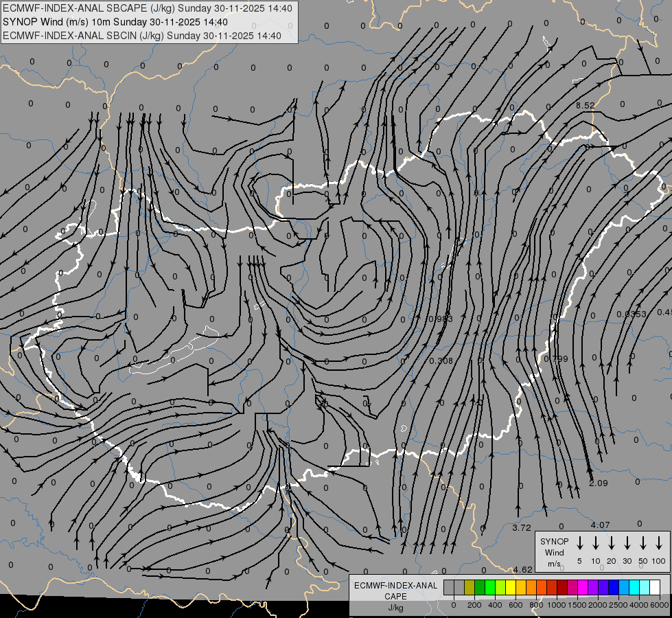This screenshot has width=672, height=618.
Task: Click the wind arrow above the 20 m/s label
Action: tap(612, 543)
